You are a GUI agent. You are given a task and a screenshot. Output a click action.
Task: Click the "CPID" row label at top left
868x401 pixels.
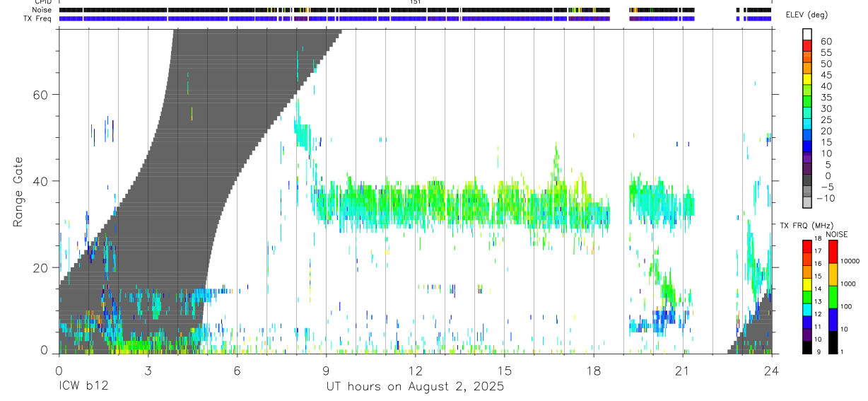tap(42, 2)
